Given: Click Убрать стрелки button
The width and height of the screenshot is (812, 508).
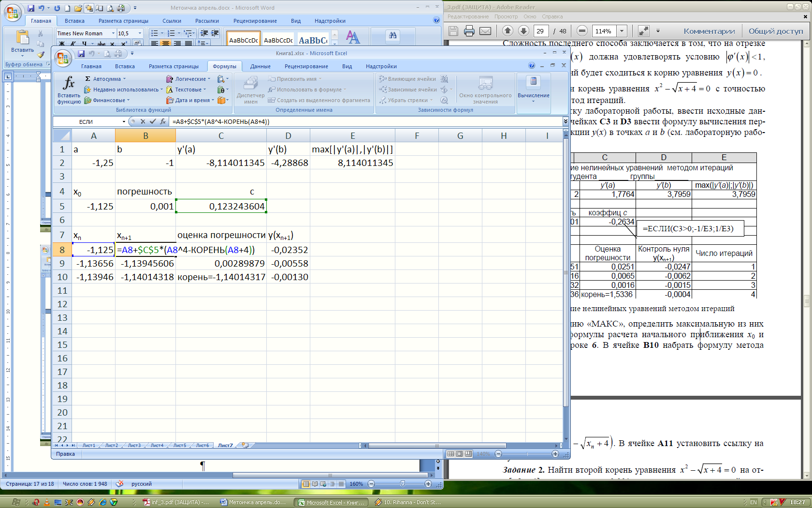Looking at the screenshot, I should coord(406,100).
